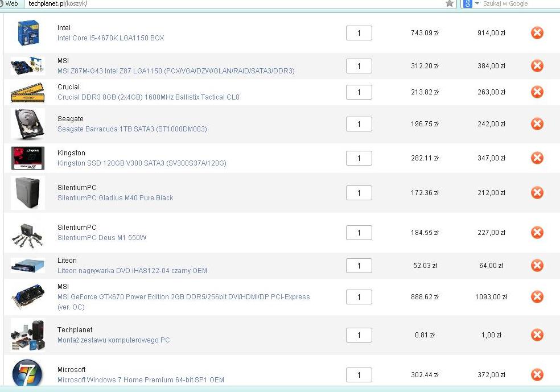
Task: Remove MSI Z87M-G43 motherboard from cart
Action: [537, 65]
